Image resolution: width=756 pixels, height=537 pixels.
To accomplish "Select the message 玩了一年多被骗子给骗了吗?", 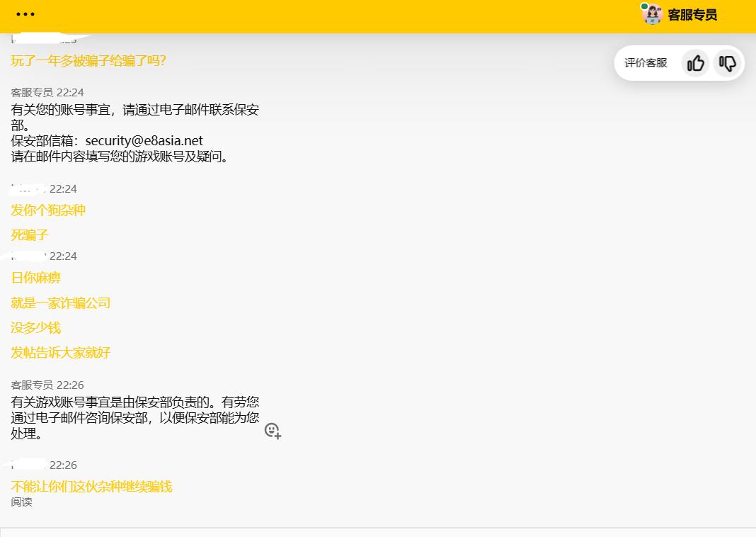I will tap(88, 61).
